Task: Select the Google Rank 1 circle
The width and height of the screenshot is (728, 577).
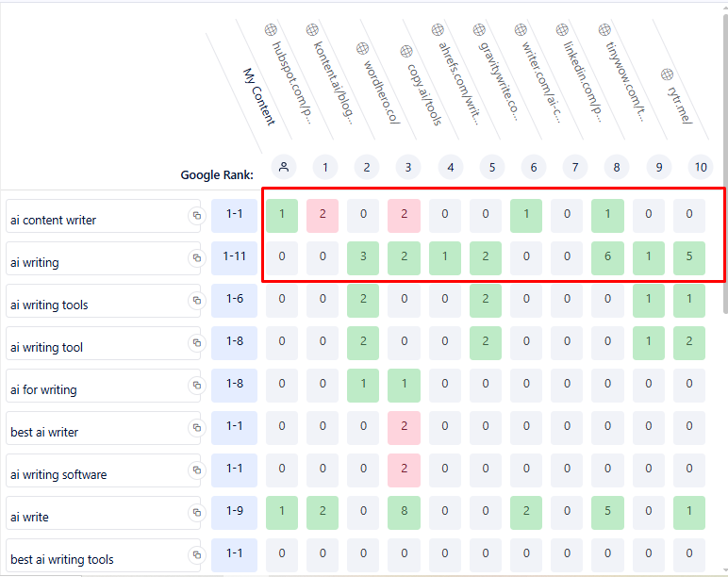Action: [325, 168]
